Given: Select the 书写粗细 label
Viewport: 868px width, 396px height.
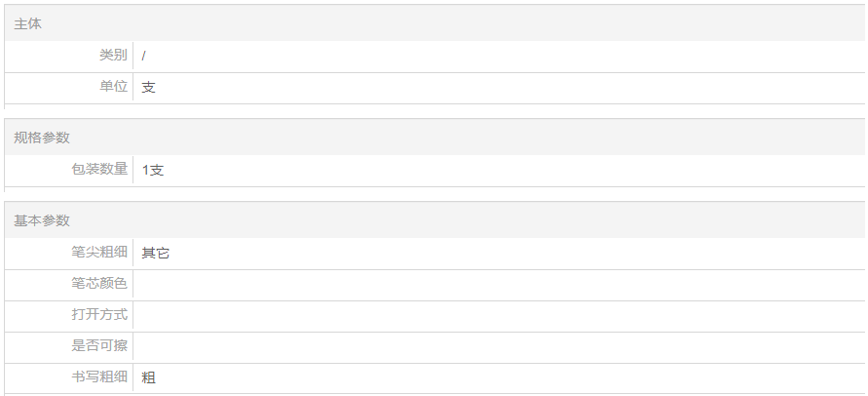Looking at the screenshot, I should pos(99,377).
